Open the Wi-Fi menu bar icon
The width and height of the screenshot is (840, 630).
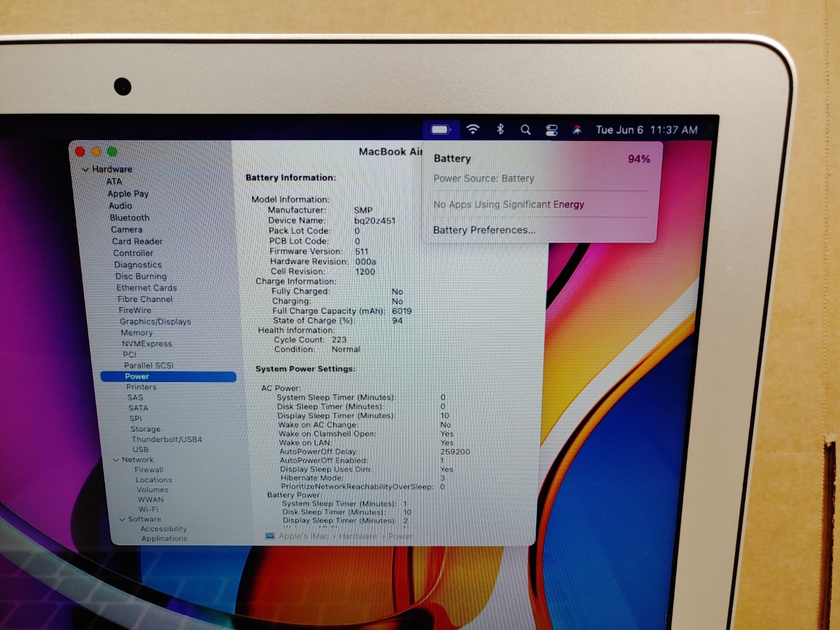473,129
